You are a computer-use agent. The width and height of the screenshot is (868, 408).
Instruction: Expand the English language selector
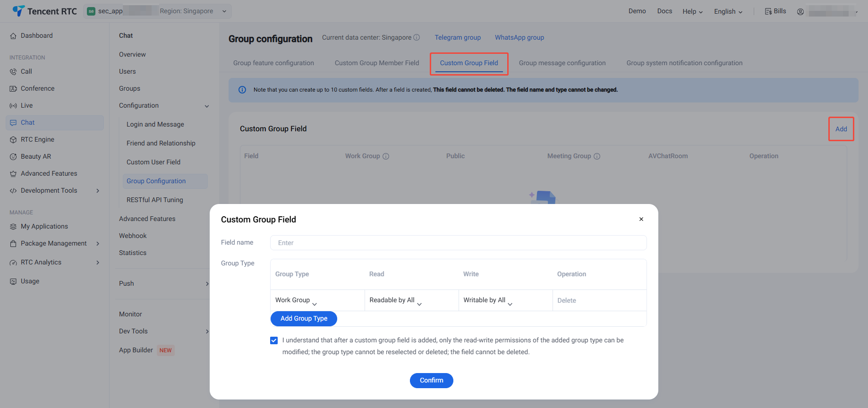click(728, 11)
